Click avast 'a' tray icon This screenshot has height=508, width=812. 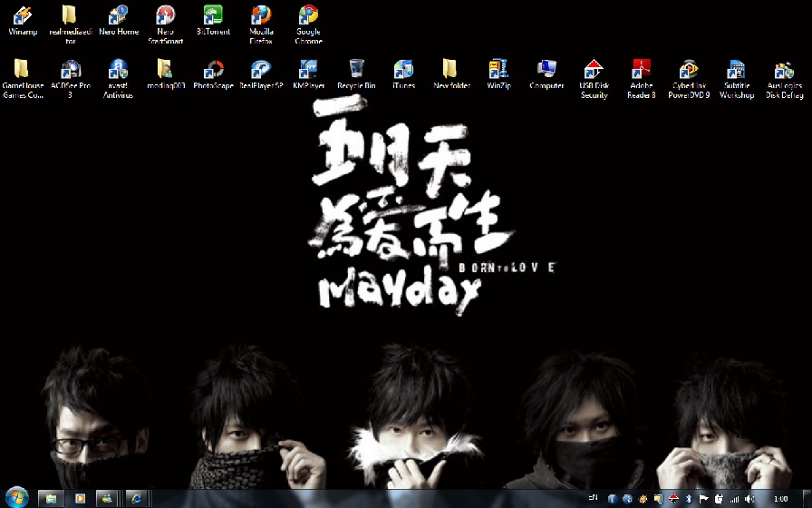point(628,499)
